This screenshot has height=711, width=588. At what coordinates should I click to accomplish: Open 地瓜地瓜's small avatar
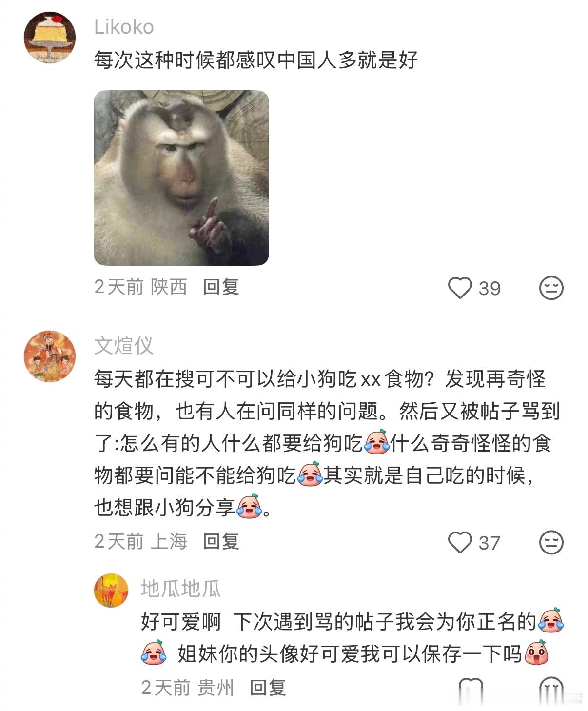pos(111,590)
